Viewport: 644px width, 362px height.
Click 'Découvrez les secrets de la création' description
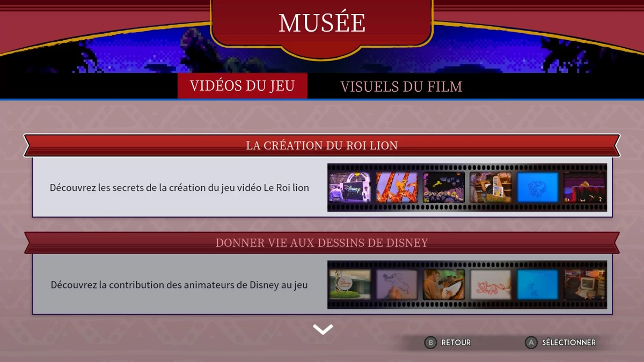[179, 188]
